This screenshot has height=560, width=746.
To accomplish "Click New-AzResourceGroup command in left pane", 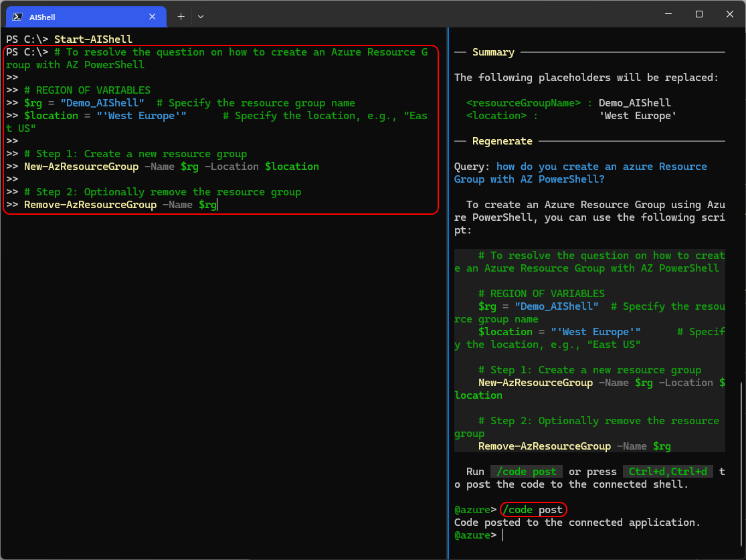I will click(x=82, y=167).
